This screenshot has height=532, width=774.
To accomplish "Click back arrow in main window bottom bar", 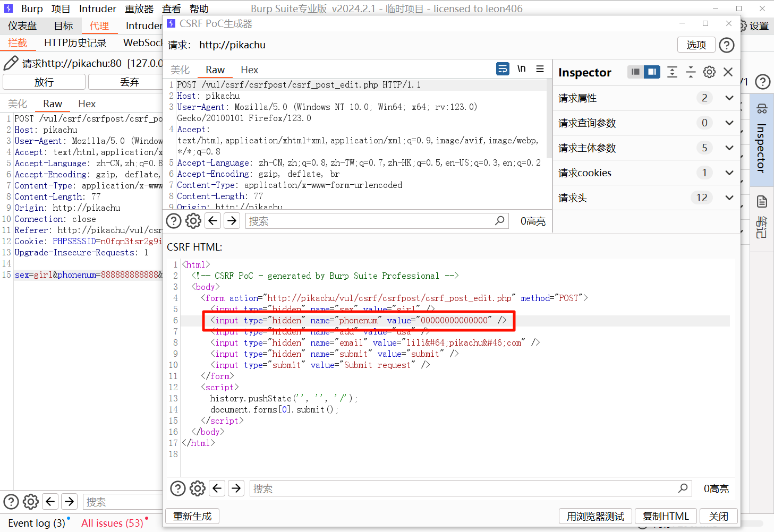I will 50,501.
